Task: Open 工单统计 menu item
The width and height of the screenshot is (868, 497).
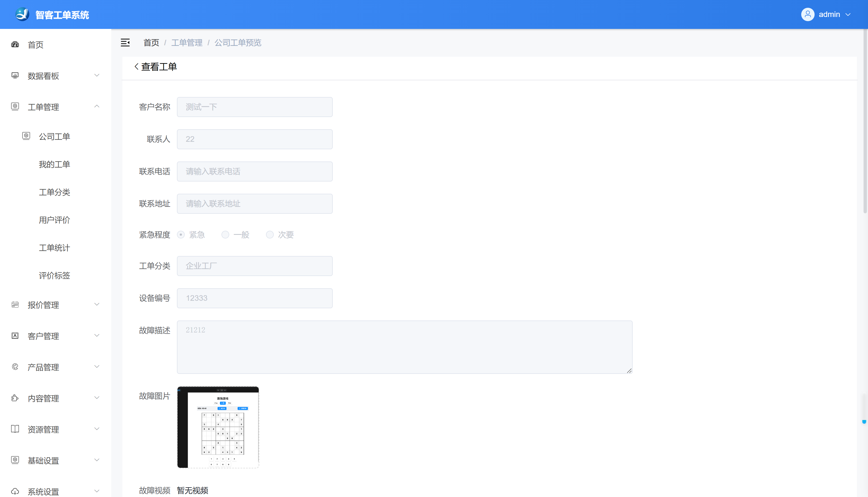Action: tap(54, 248)
